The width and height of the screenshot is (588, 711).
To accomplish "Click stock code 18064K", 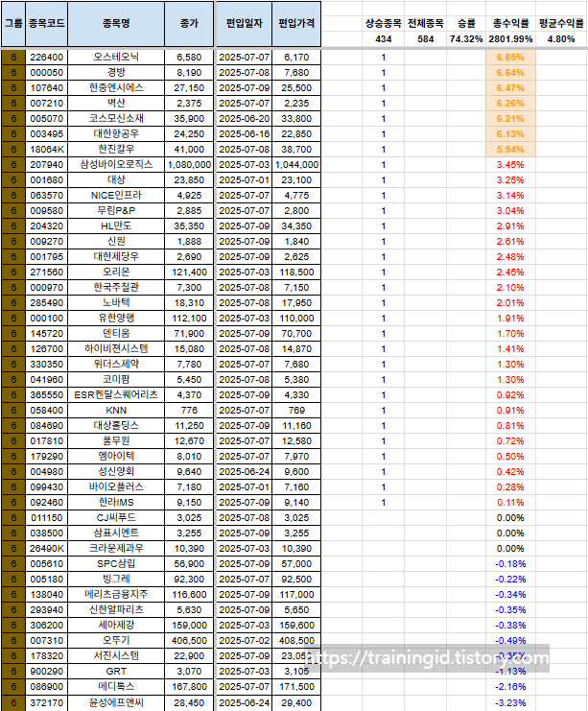I will pyautogui.click(x=47, y=149).
